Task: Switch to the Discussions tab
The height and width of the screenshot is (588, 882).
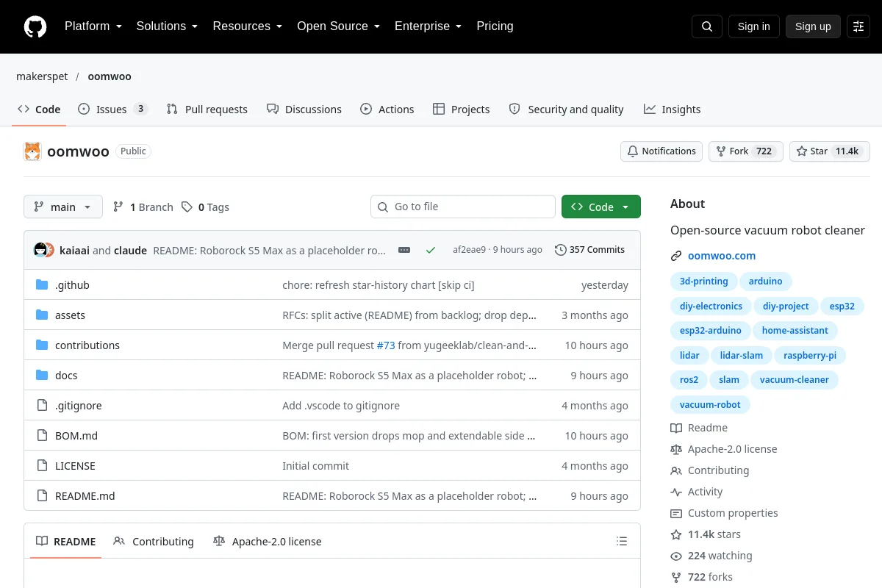Action: click(304, 109)
